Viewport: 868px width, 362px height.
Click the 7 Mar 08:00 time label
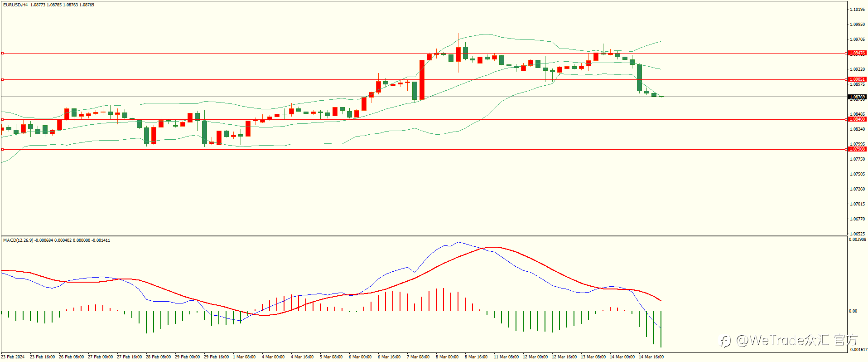[x=418, y=357]
